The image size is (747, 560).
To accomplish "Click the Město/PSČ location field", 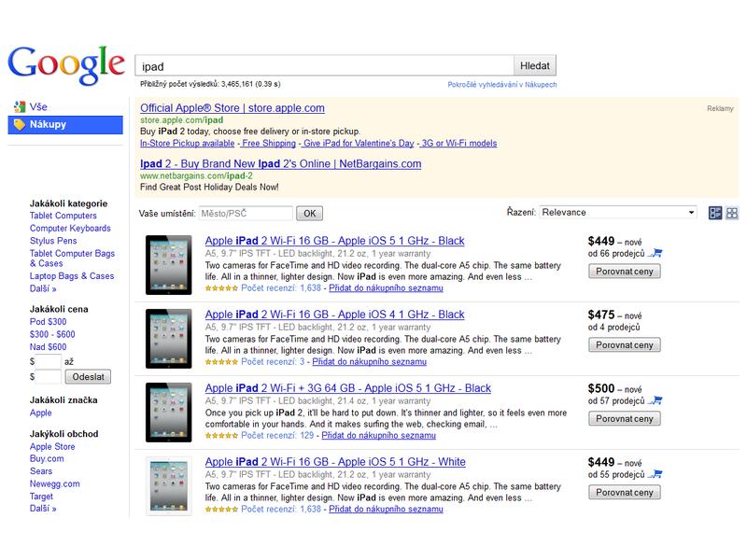I will pos(246,214).
